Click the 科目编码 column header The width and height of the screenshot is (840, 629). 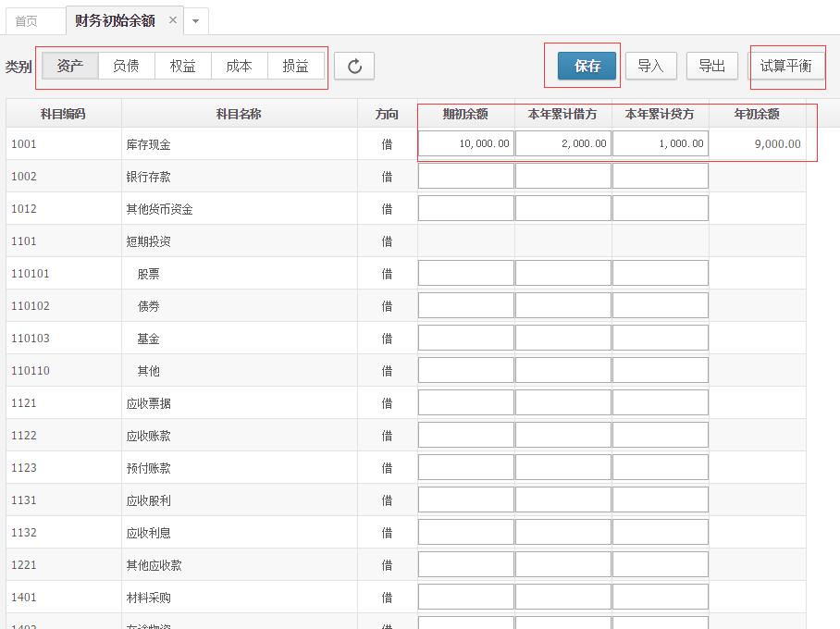(63, 114)
